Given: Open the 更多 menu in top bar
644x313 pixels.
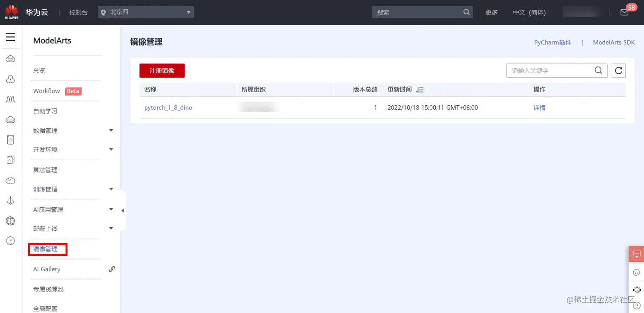Looking at the screenshot, I should pyautogui.click(x=492, y=12).
